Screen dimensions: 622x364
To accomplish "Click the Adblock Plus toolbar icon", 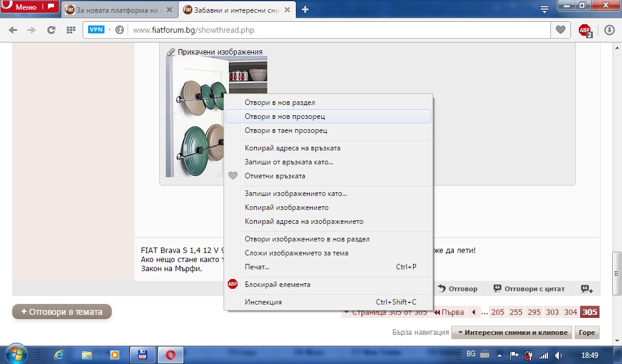I will (x=584, y=30).
